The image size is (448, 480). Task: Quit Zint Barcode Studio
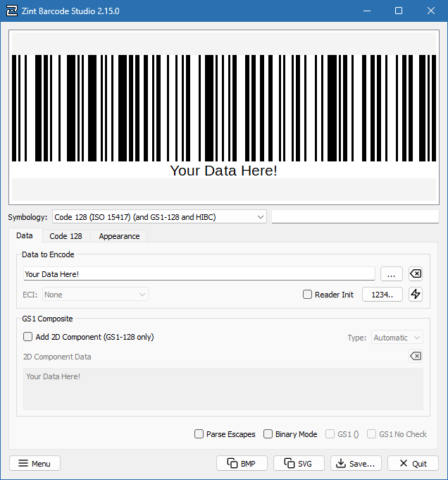pos(413,463)
